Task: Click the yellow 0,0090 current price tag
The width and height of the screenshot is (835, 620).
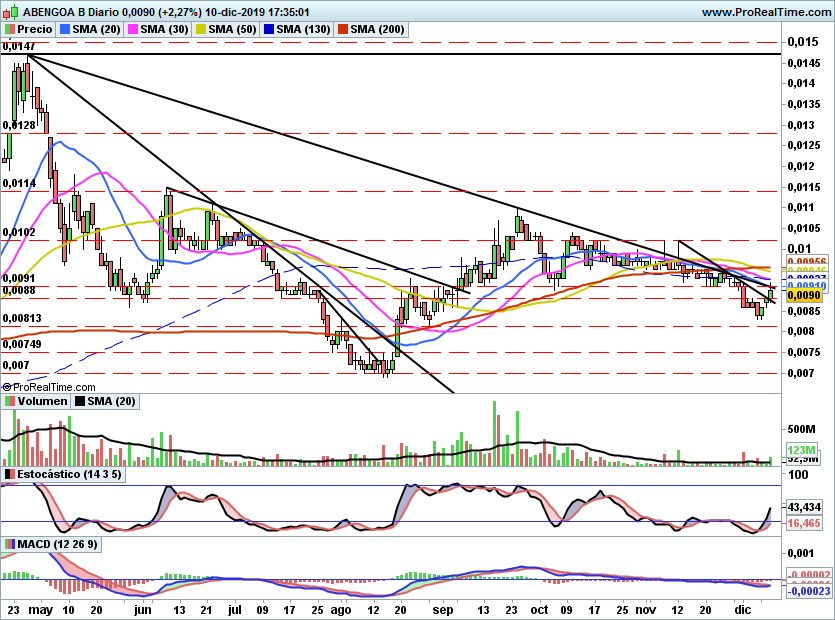Action: point(803,295)
